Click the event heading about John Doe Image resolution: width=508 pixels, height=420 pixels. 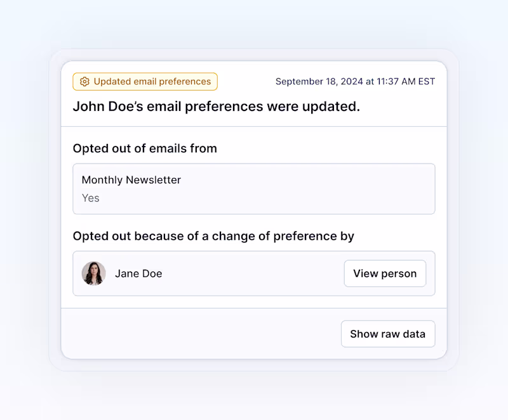[x=216, y=106]
